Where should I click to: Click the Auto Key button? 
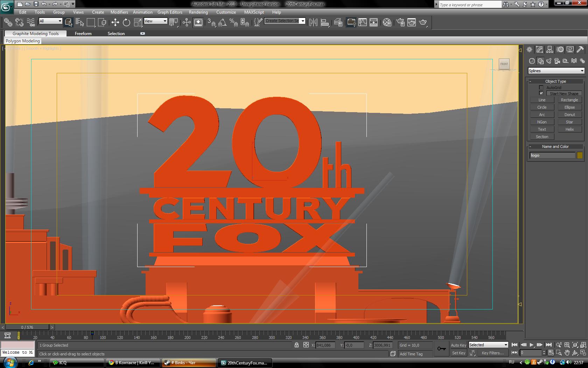pyautogui.click(x=458, y=345)
